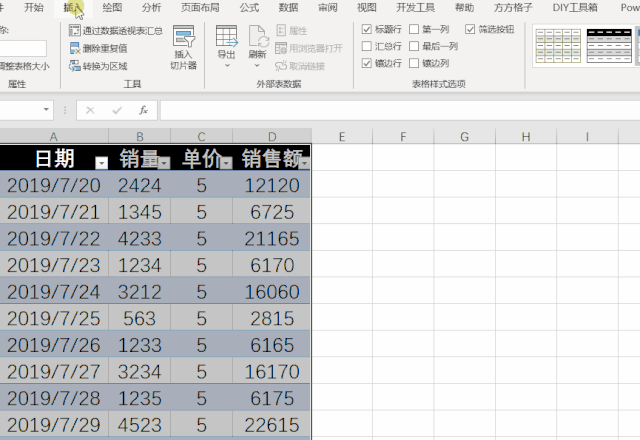Open the 视图 (View) ribbon tab
The height and width of the screenshot is (440, 640).
[x=367, y=7]
